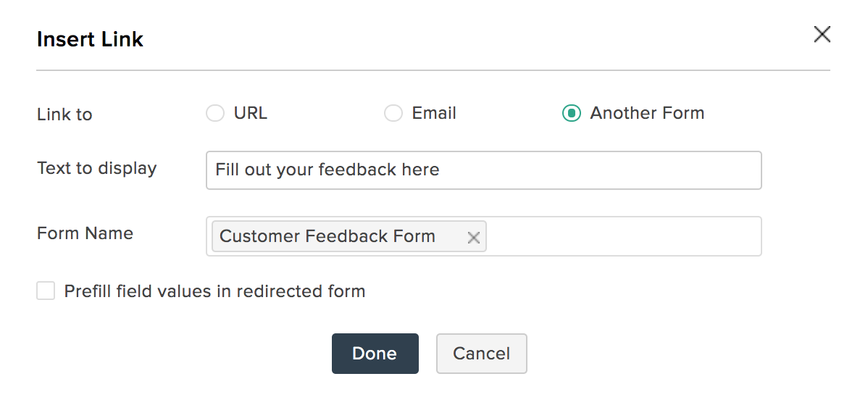The image size is (868, 400).
Task: Click the "Form Name" label
Action: tap(85, 233)
